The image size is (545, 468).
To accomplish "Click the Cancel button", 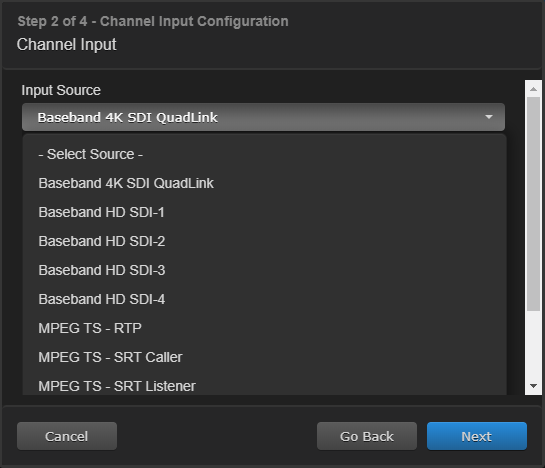I will point(67,436).
